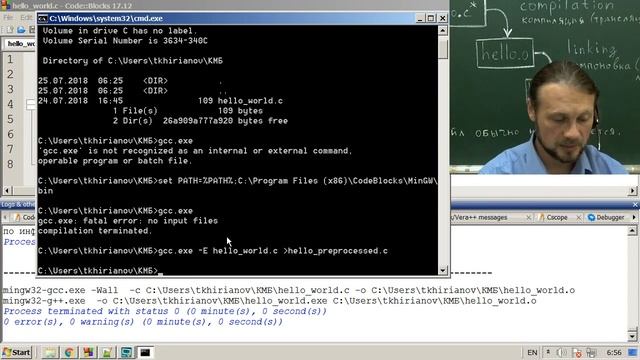640x360 pixels.
Task: Click fold marker at line 4
Action: (31, 104)
